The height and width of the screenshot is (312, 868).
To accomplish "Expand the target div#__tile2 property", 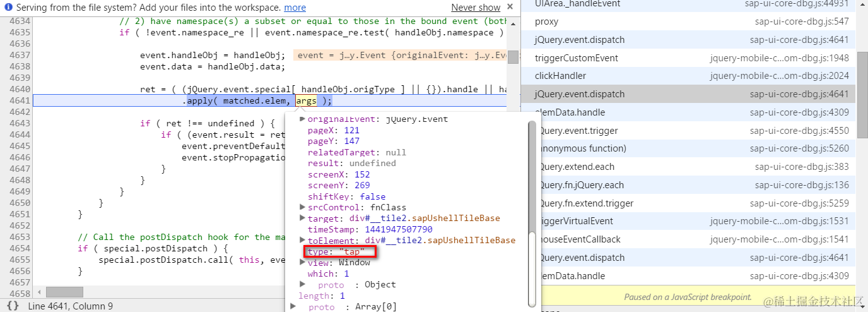I will click(x=302, y=218).
